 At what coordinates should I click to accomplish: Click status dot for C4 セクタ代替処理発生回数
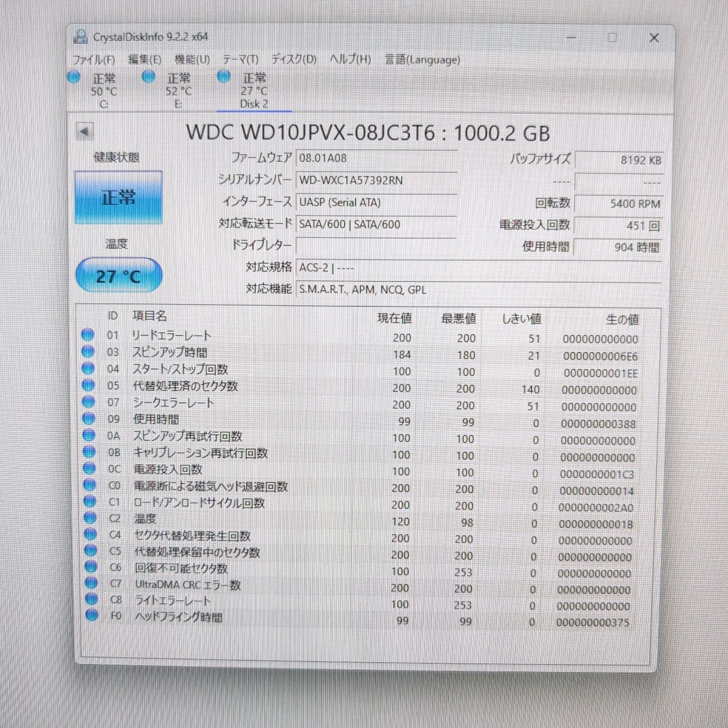pos(90,534)
